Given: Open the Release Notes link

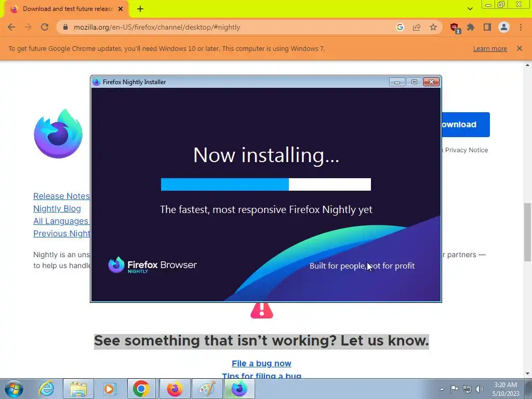Looking at the screenshot, I should (x=61, y=196).
